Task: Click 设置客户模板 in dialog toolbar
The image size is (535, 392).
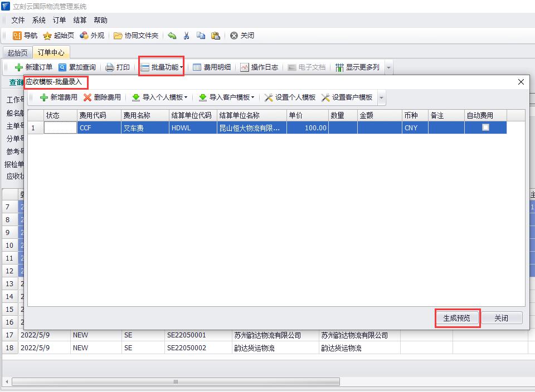Action: [x=347, y=97]
